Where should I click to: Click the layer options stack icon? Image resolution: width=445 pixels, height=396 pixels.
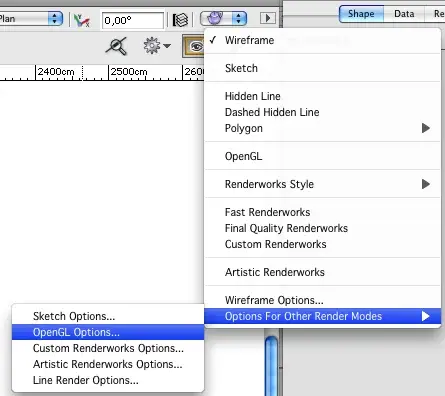(x=180, y=20)
